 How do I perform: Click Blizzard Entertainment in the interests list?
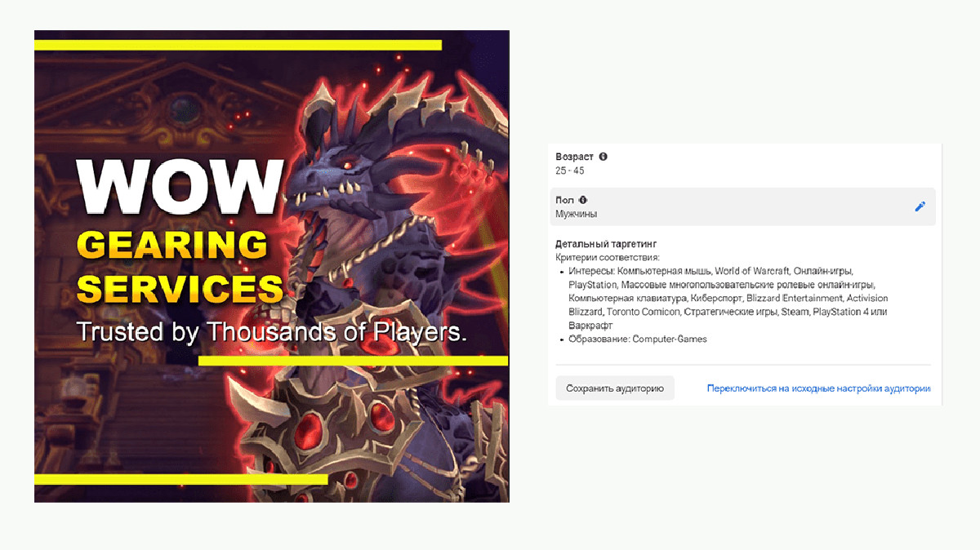[795, 299]
